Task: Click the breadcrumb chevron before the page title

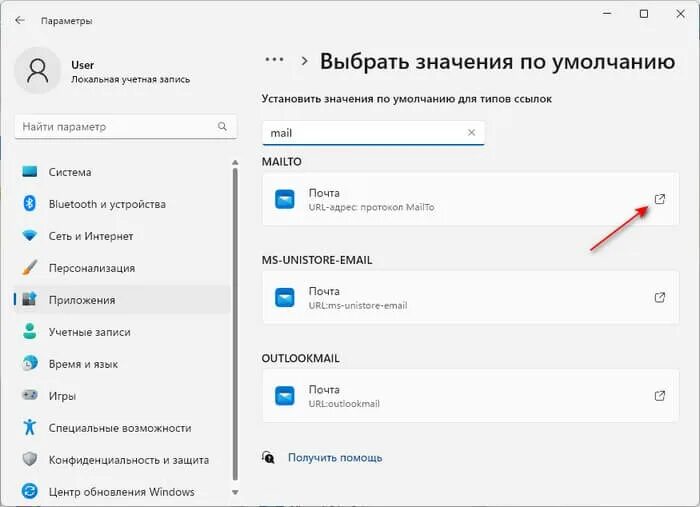Action: [x=304, y=61]
